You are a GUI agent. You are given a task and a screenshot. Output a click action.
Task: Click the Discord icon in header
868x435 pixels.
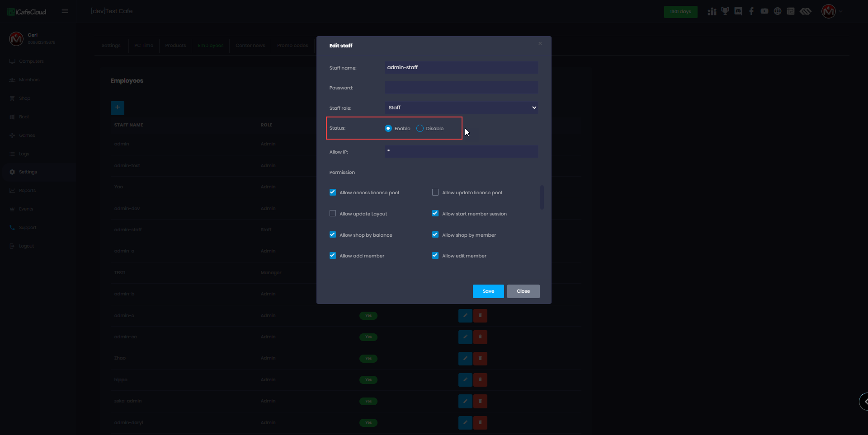pyautogui.click(x=738, y=11)
